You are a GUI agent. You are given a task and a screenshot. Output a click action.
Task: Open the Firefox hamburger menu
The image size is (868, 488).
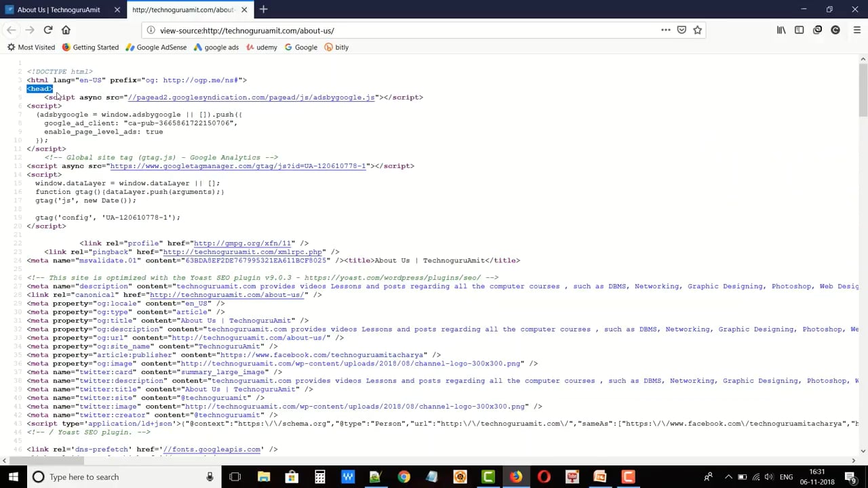[856, 30]
